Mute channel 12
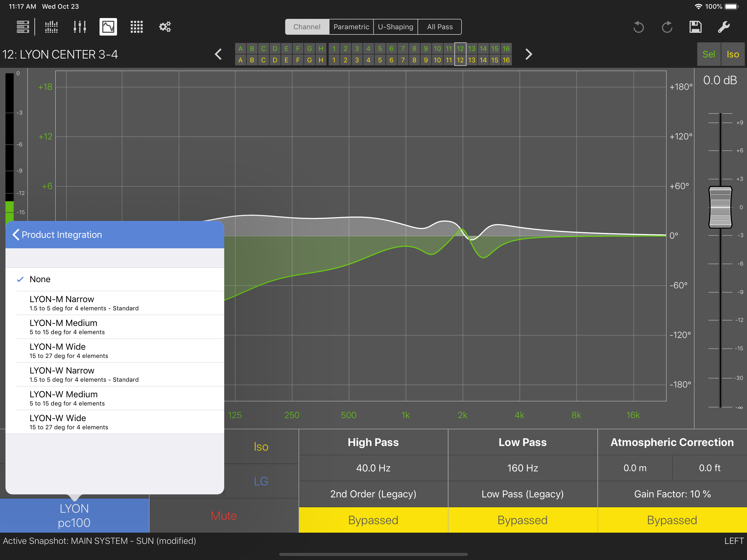 point(224,516)
